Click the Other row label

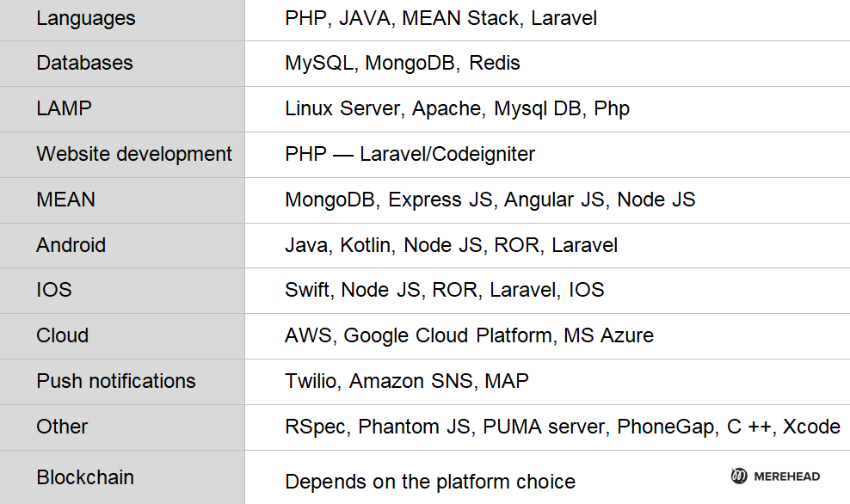point(62,427)
